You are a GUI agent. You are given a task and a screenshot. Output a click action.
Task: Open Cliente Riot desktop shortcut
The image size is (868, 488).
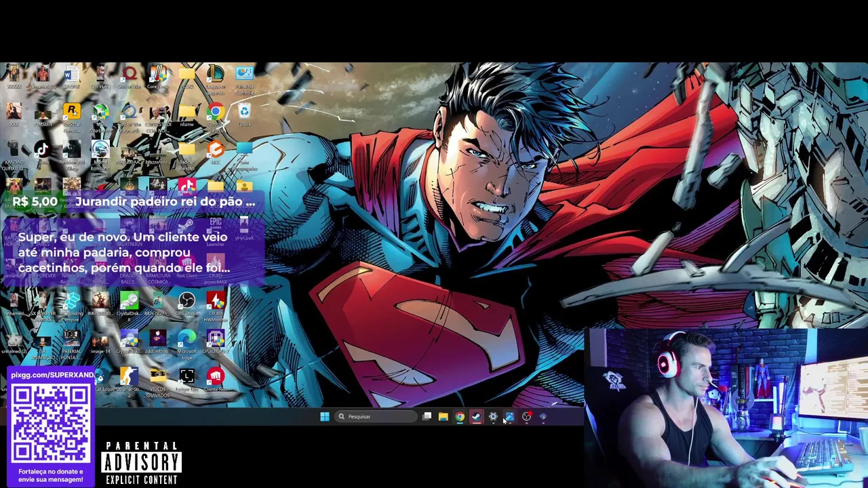coord(216,380)
